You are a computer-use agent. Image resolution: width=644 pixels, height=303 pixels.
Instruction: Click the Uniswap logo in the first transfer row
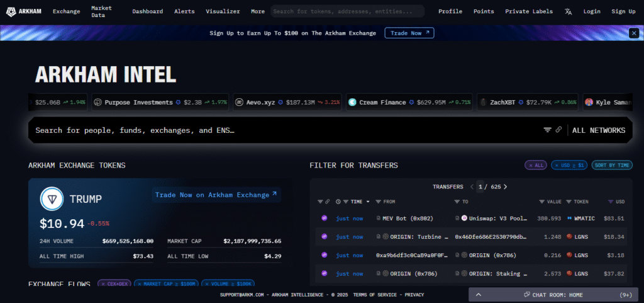click(465, 219)
